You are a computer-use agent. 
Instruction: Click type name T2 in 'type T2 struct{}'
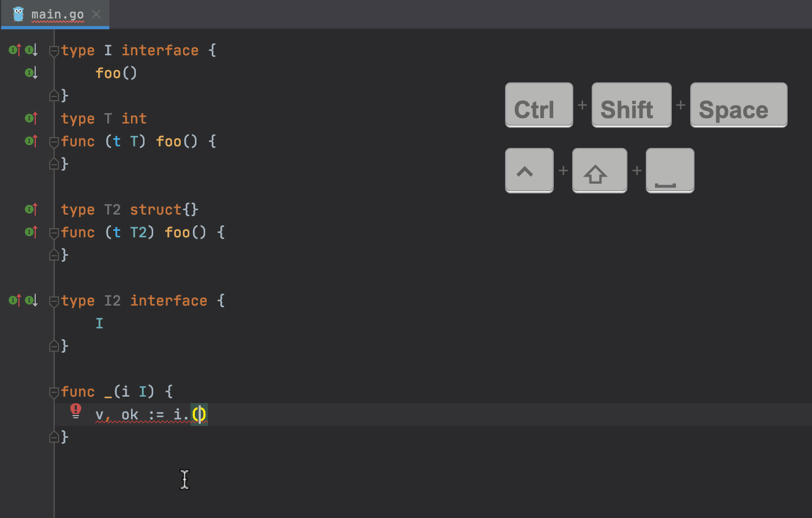113,210
